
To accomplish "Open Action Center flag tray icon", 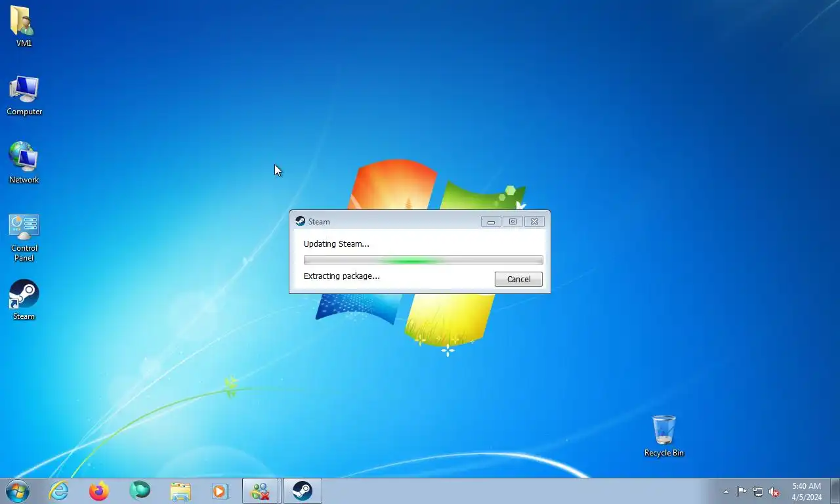I will (742, 492).
